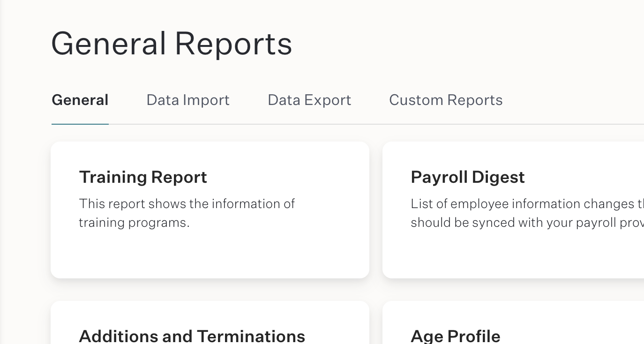This screenshot has width=644, height=344.
Task: Open the Payroll Digest report card
Action: click(x=513, y=210)
